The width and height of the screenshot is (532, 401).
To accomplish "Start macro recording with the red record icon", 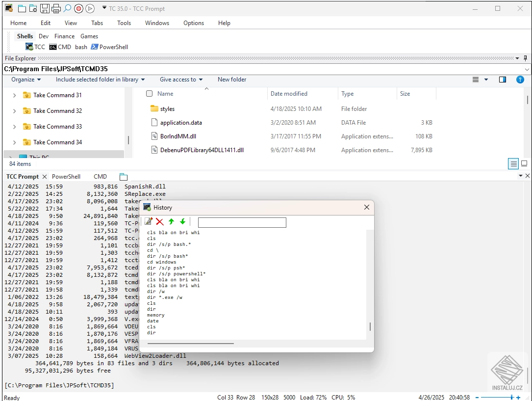I will coord(78,8).
